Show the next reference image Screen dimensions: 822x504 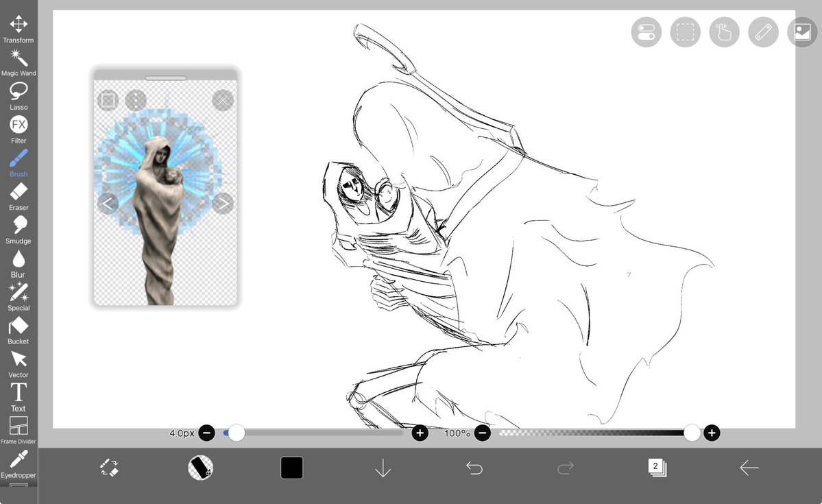coord(222,203)
